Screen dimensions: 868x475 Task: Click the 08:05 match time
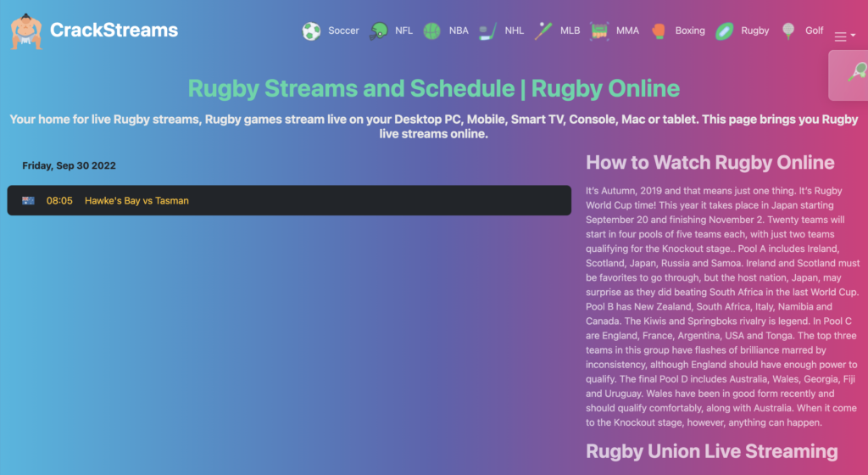point(59,200)
